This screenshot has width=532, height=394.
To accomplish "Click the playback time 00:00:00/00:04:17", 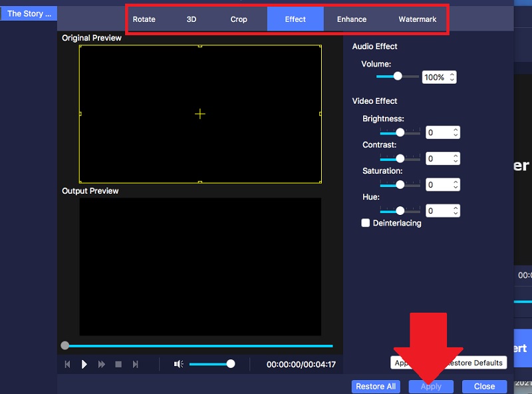I will (x=301, y=365).
